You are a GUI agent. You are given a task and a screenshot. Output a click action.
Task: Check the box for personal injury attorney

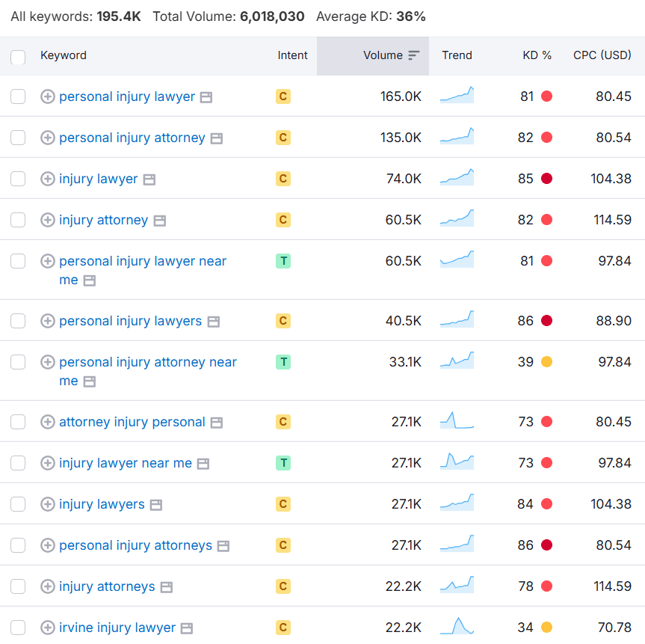click(x=18, y=138)
